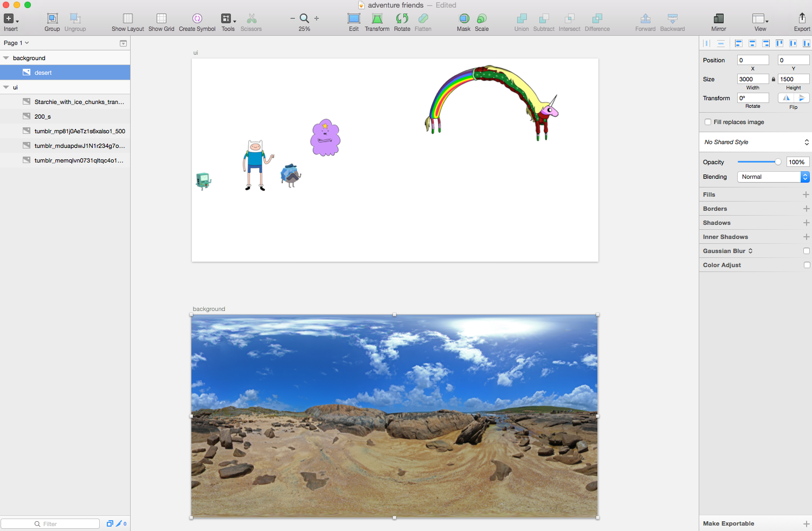Click the Width input field
Image resolution: width=812 pixels, height=531 pixels.
(753, 79)
